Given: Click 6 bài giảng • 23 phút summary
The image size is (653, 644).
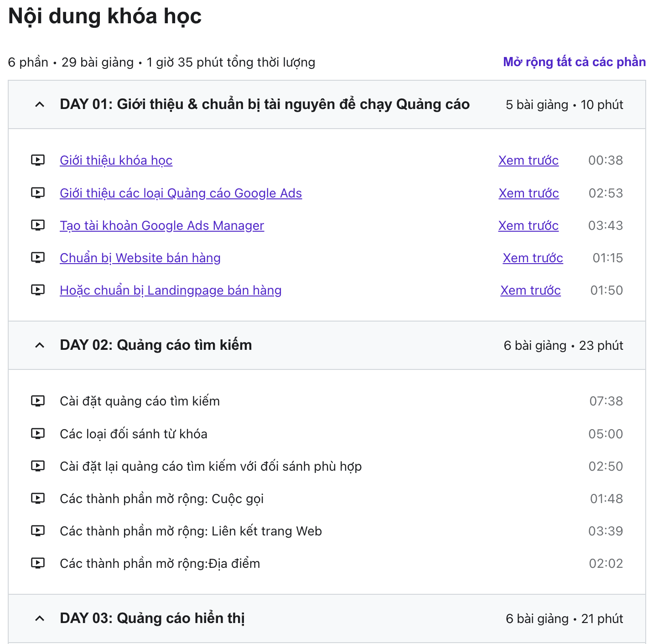Looking at the screenshot, I should (x=564, y=346).
